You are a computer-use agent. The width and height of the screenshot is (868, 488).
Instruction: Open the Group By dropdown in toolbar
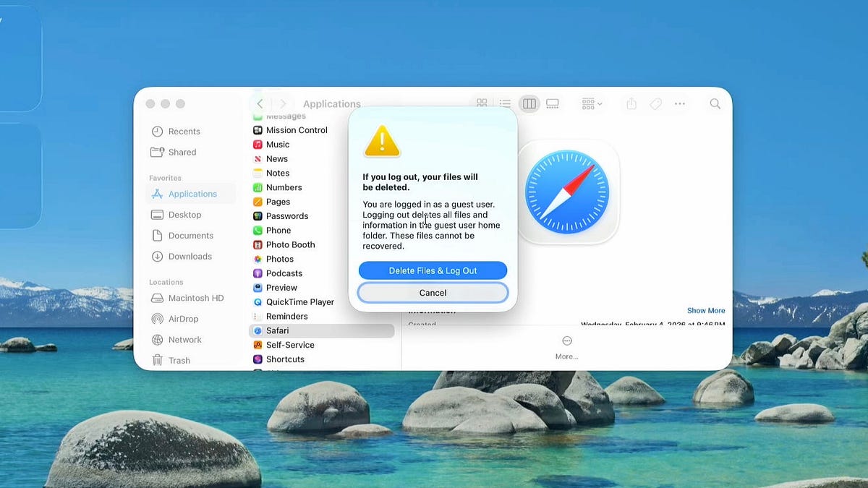592,104
